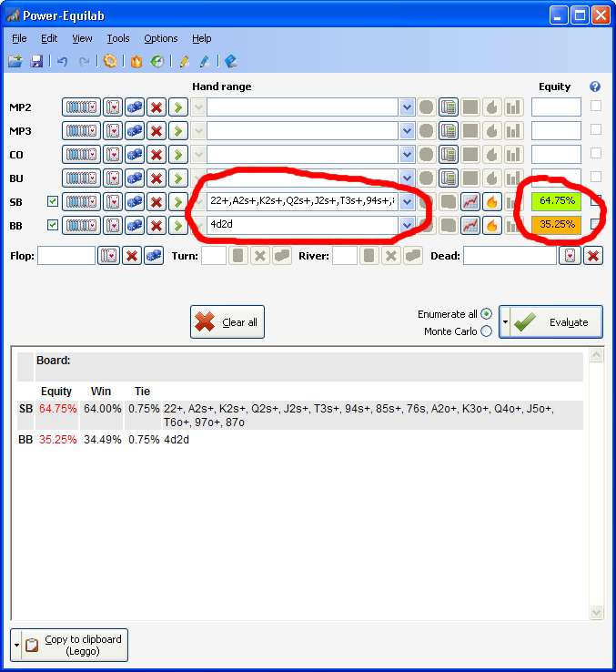Click the Clear all button
616x672 pixels.
(227, 321)
